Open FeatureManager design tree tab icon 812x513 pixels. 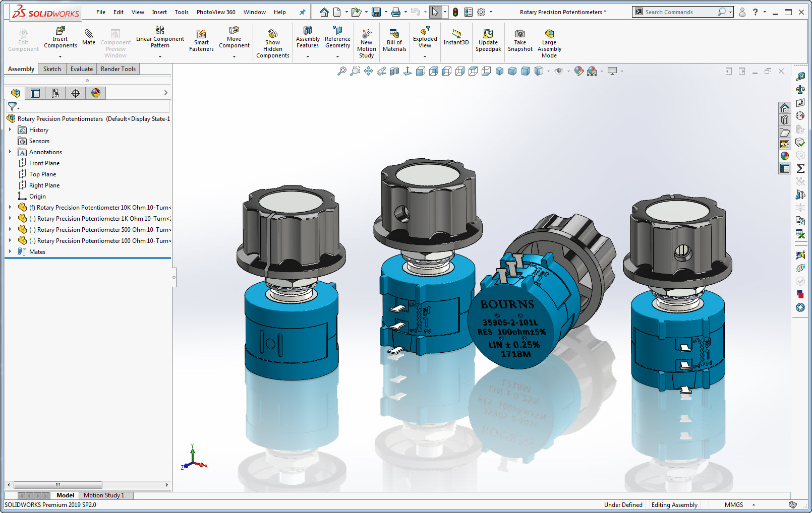click(x=16, y=93)
